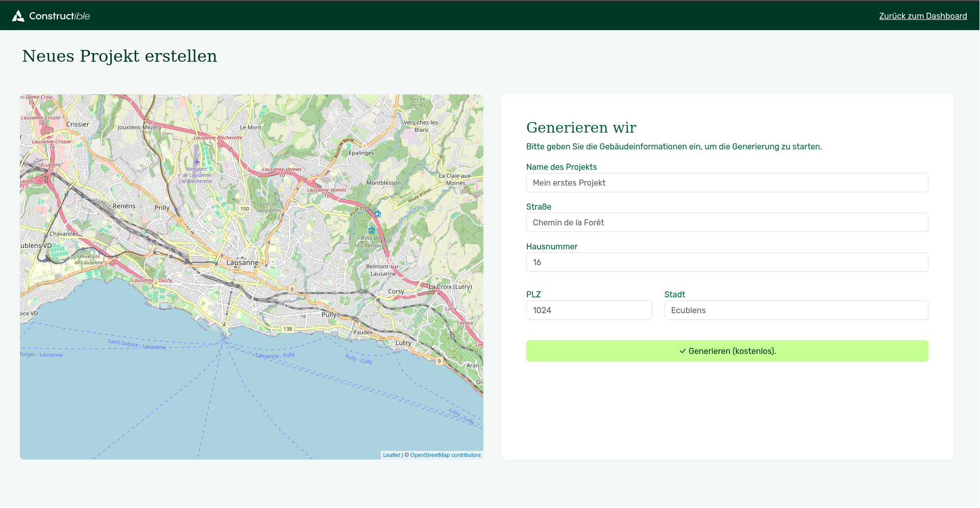The width and height of the screenshot is (980, 508).
Task: Focus the Name des Projekts input field
Action: tap(727, 183)
